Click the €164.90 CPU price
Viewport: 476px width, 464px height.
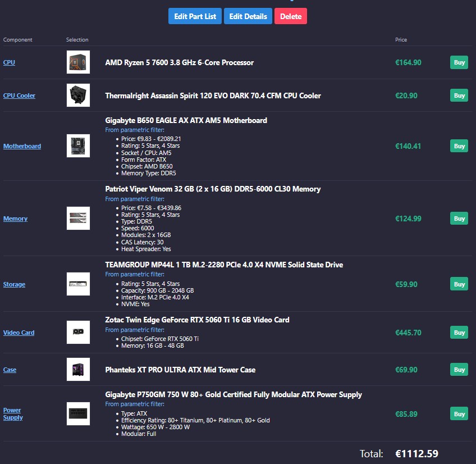(x=408, y=62)
